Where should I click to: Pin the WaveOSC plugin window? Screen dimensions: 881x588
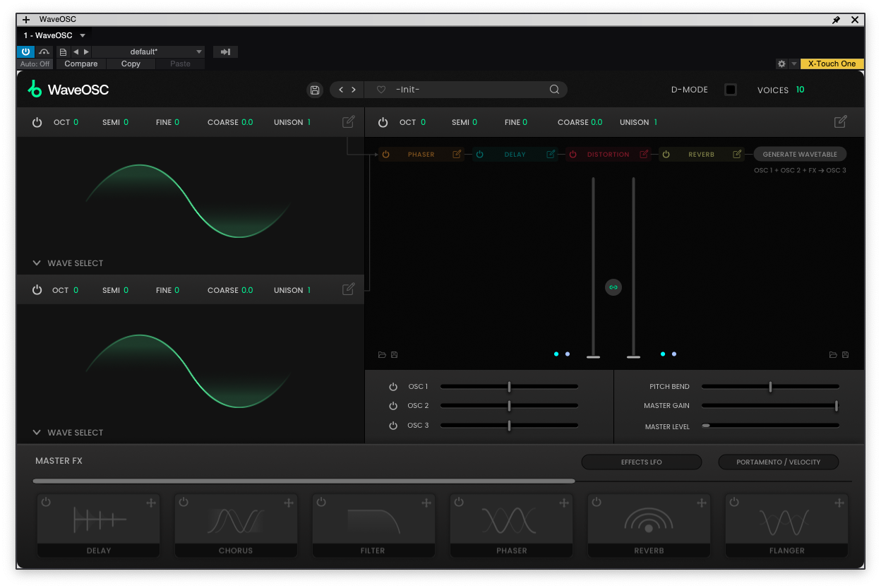[x=837, y=20]
